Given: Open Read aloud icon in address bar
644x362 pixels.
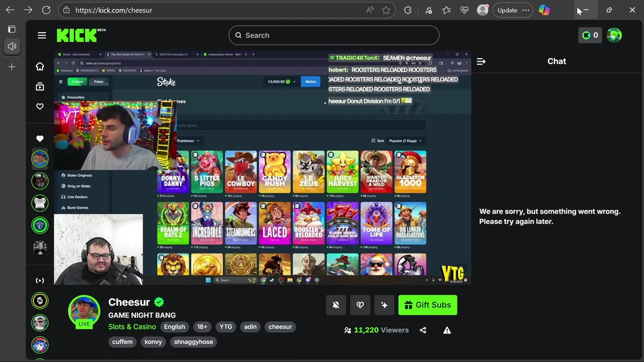Looking at the screenshot, I should pyautogui.click(x=370, y=10).
